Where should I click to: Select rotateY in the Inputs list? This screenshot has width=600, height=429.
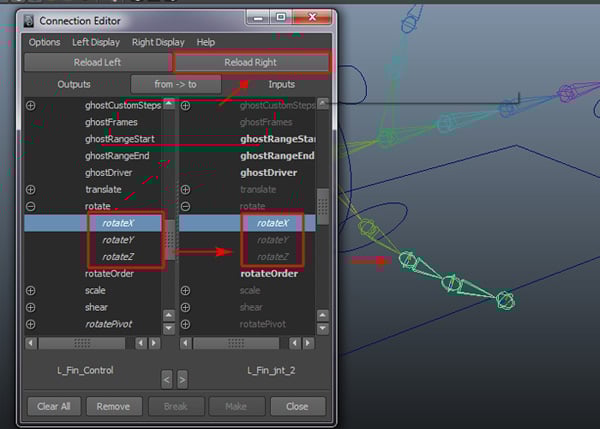click(273, 240)
